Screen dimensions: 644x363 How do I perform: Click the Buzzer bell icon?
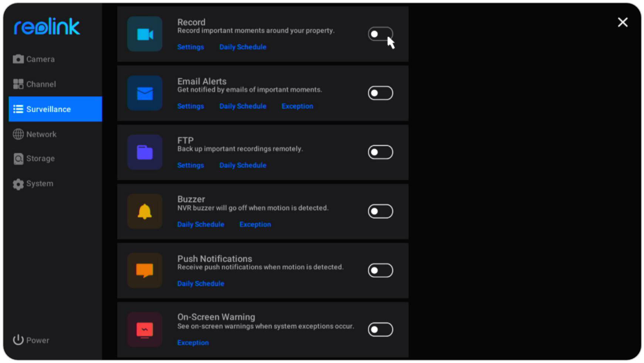point(145,212)
